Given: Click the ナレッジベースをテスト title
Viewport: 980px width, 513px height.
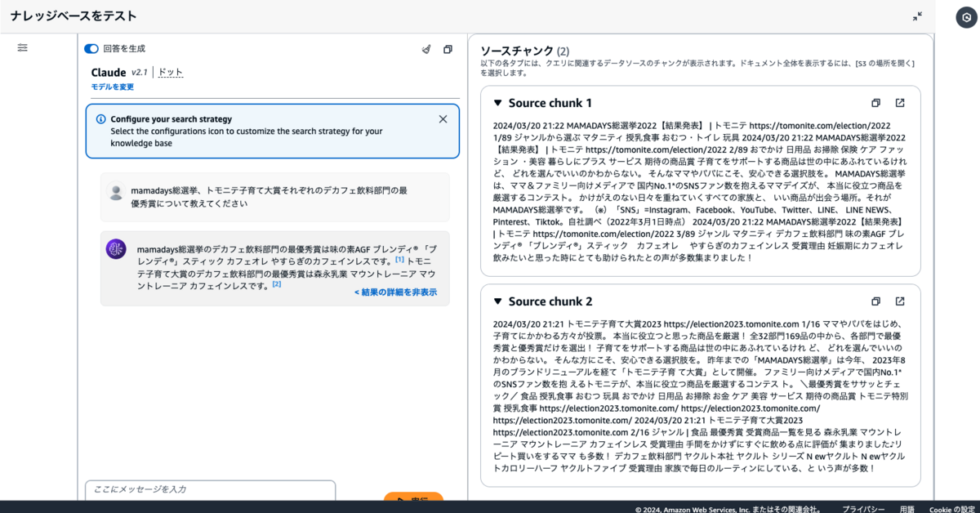Looking at the screenshot, I should click(x=74, y=16).
